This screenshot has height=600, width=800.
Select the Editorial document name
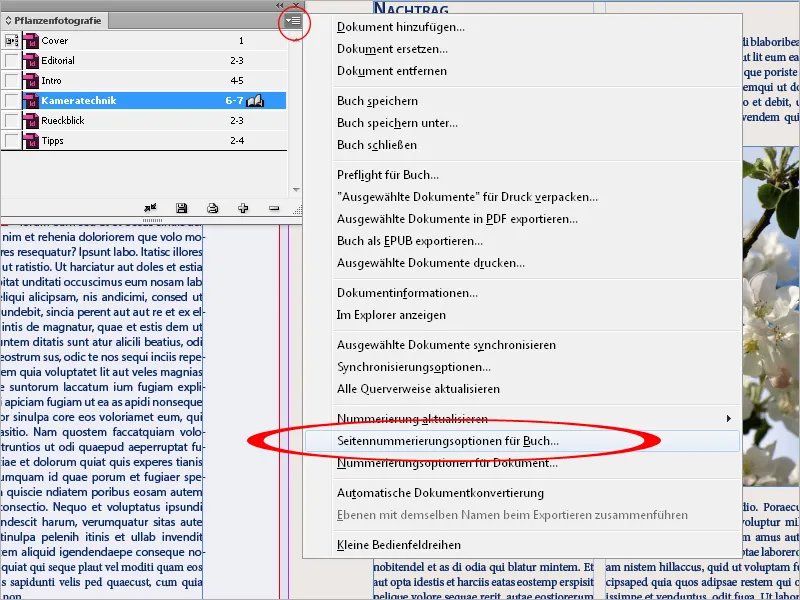(58, 61)
